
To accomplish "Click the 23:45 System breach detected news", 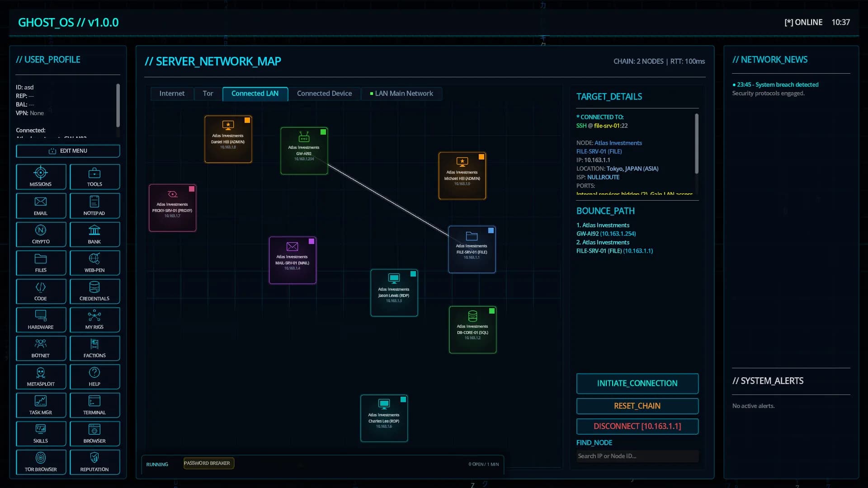I will (x=775, y=85).
